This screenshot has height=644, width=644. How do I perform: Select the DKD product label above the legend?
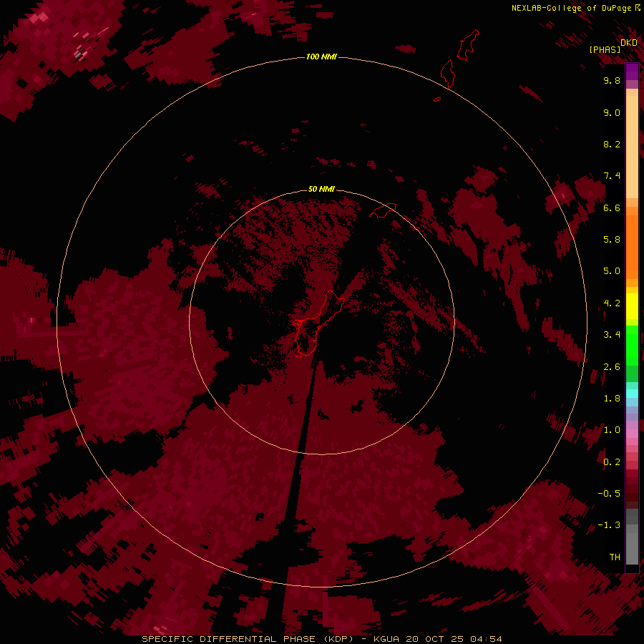click(x=628, y=43)
